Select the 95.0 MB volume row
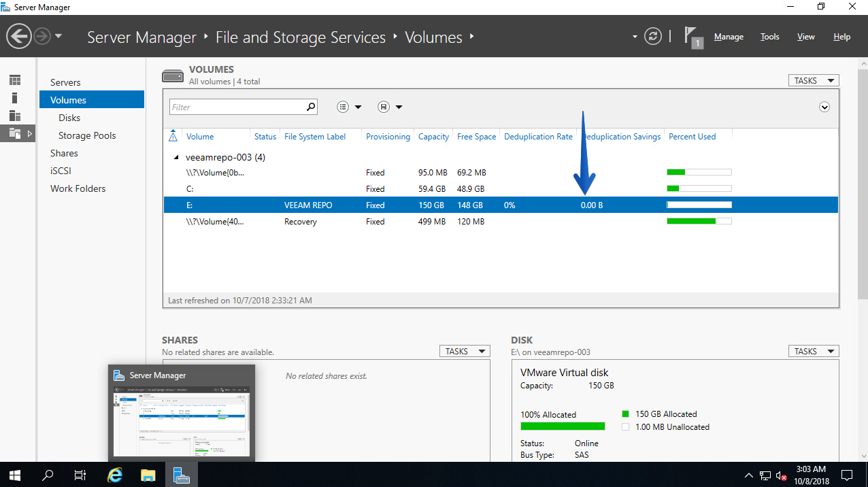The height and width of the screenshot is (487, 868). click(x=501, y=172)
